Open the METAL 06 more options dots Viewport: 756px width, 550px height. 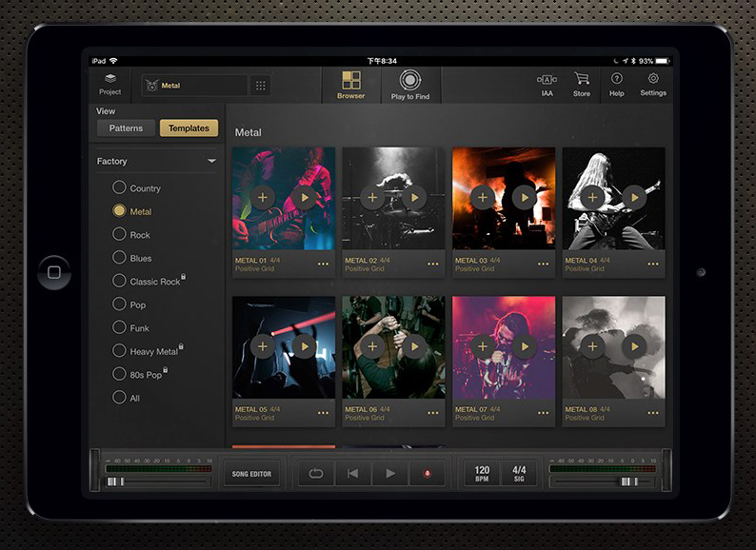(433, 413)
